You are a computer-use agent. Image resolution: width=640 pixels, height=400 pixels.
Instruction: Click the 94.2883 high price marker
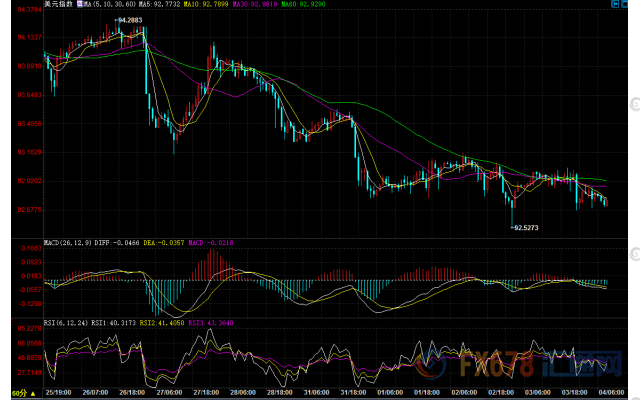click(130, 20)
